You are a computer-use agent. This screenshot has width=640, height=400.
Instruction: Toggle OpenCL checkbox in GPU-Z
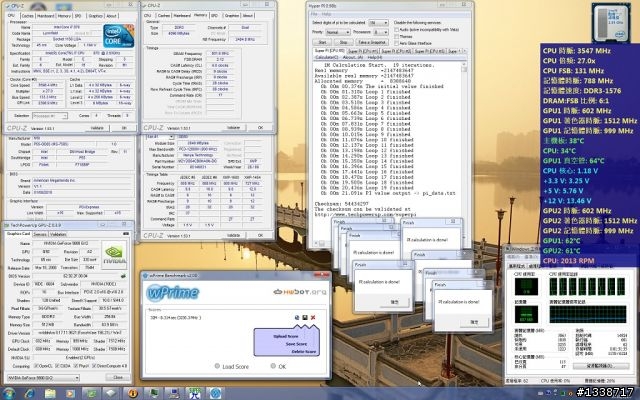pyautogui.click(x=36, y=366)
